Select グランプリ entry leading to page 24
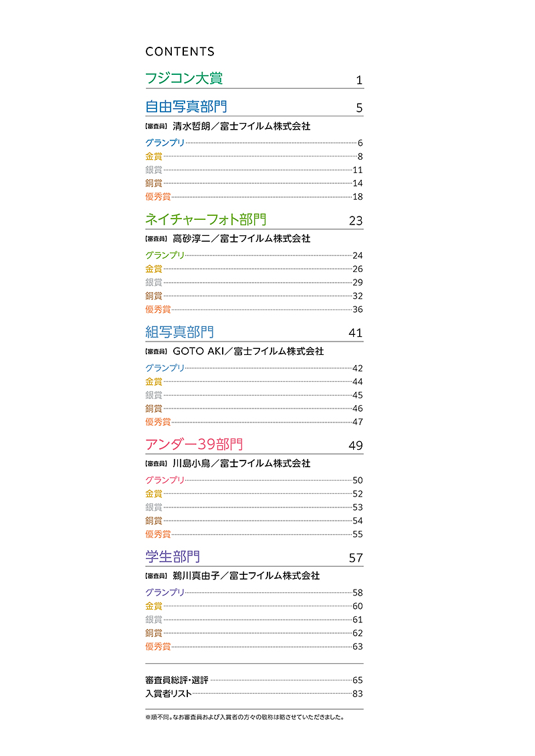 click(165, 255)
